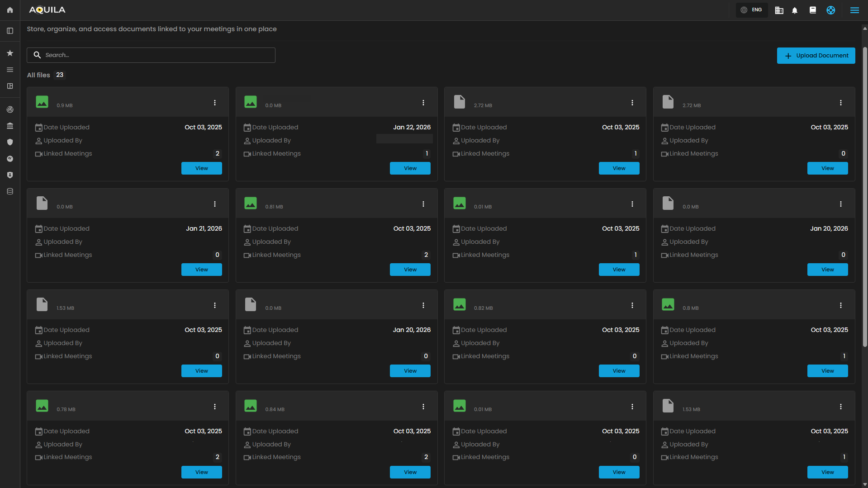Viewport: 868px width, 488px height.
Task: Click into the Search documents field
Action: point(151,55)
